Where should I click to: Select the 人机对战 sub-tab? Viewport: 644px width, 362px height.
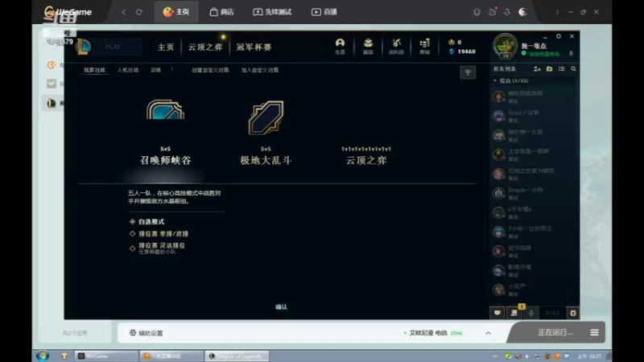128,70
